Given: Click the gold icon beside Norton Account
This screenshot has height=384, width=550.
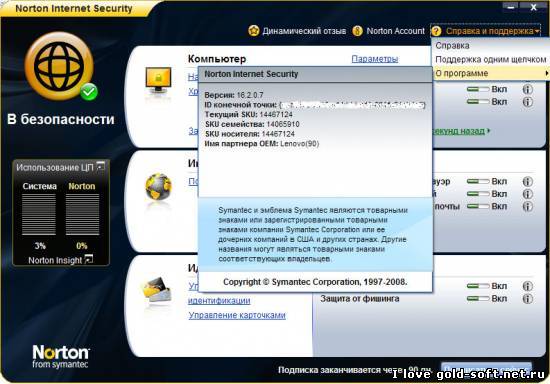Looking at the screenshot, I should 357,31.
